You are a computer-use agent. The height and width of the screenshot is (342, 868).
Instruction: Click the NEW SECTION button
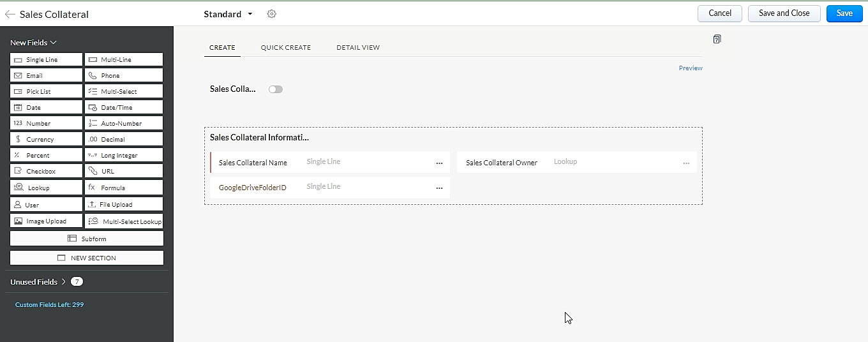click(x=87, y=258)
